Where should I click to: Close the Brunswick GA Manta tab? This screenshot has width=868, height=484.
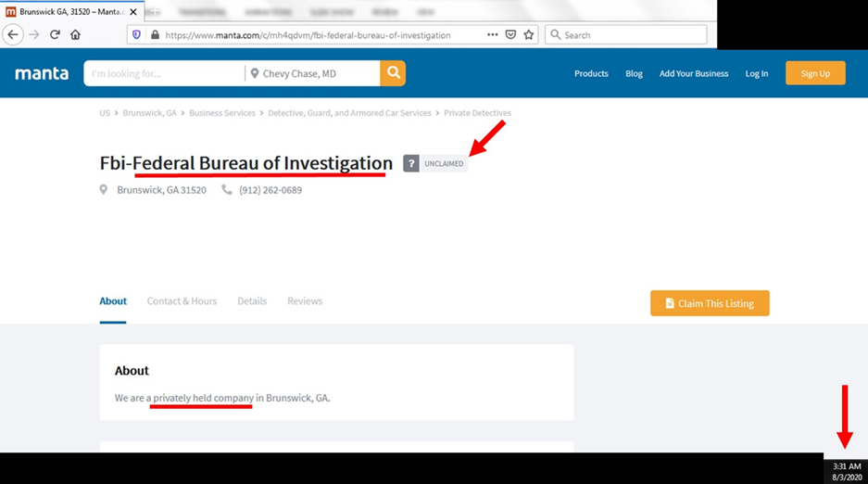pyautogui.click(x=133, y=12)
